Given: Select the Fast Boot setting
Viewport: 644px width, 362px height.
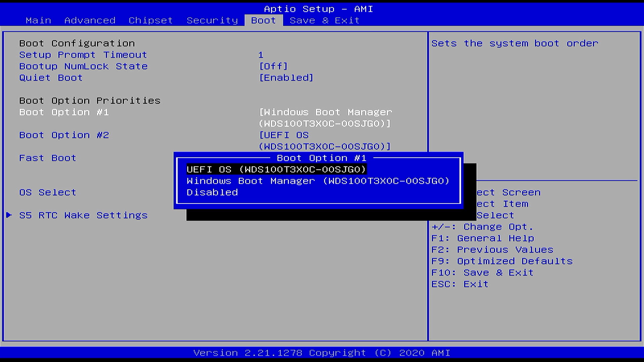Looking at the screenshot, I should [x=48, y=158].
